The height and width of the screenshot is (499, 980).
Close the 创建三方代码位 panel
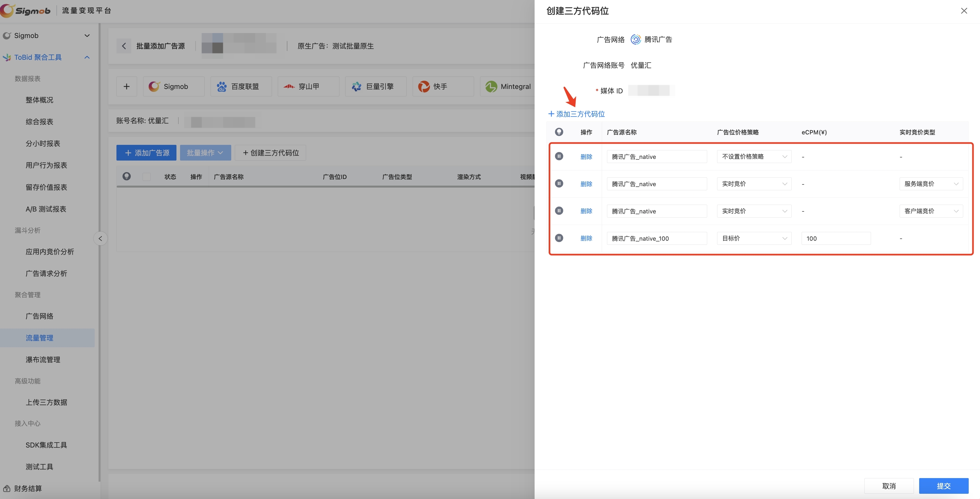point(964,11)
